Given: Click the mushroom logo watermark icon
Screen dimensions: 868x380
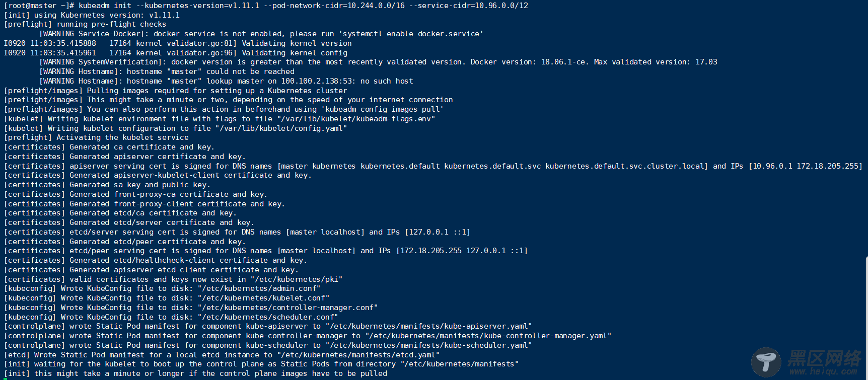Looking at the screenshot, I should pos(766,361).
